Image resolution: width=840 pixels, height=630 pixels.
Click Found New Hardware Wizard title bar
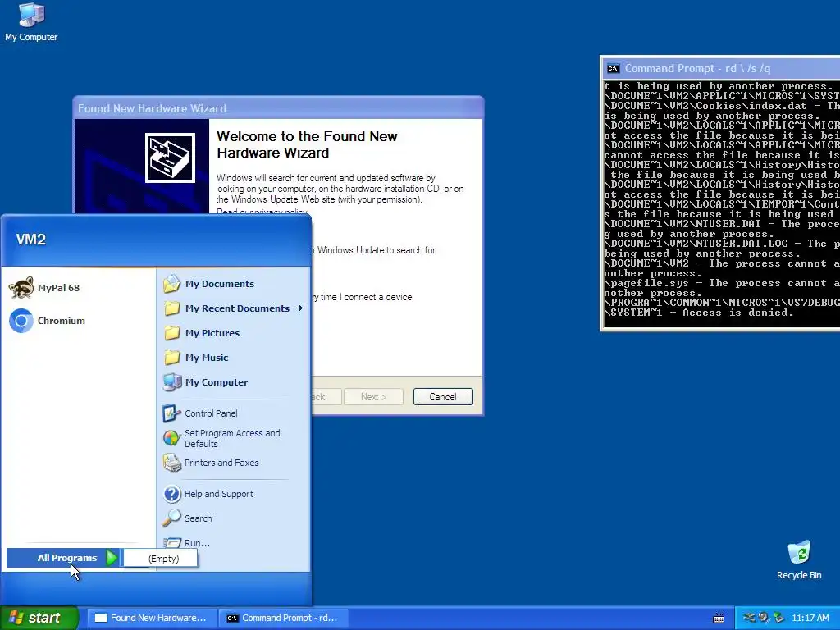279,108
